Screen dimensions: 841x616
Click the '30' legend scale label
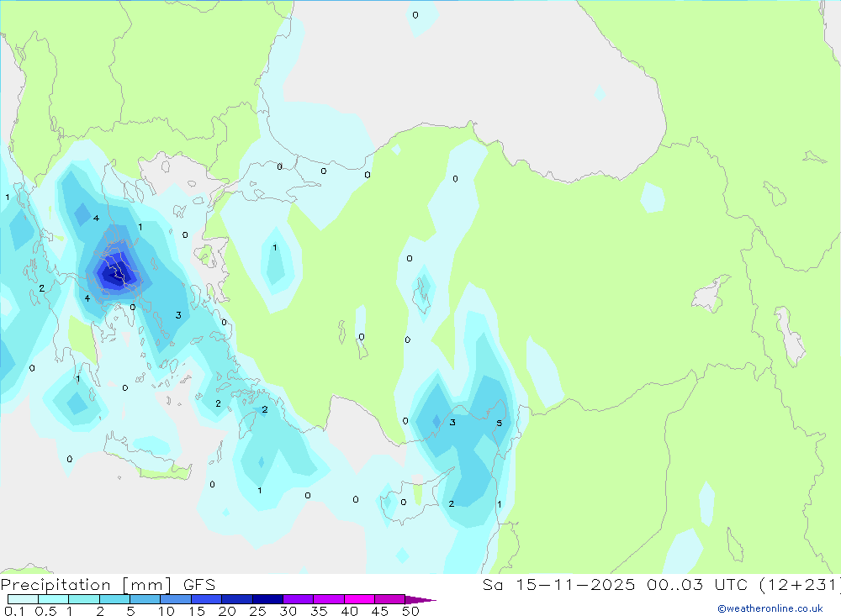point(288,611)
